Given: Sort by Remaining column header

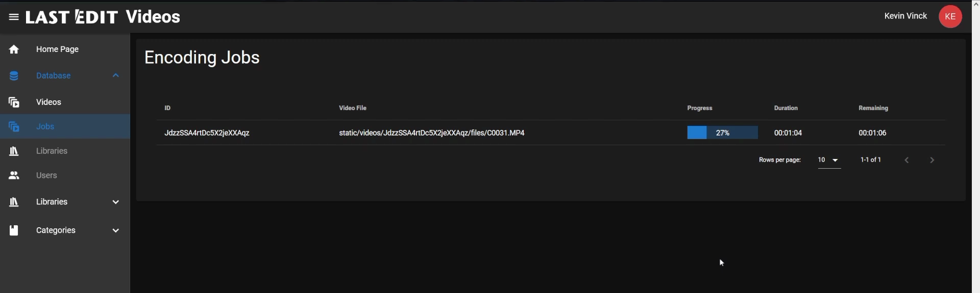Looking at the screenshot, I should coord(873,108).
